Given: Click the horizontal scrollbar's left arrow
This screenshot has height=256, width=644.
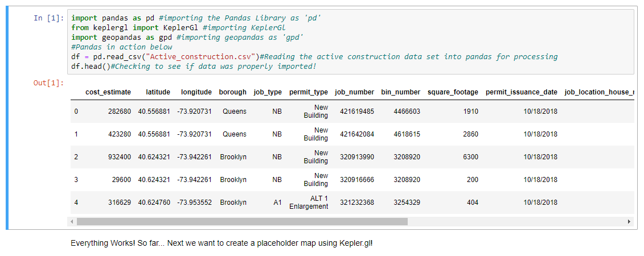Looking at the screenshot, I should tap(72, 221).
